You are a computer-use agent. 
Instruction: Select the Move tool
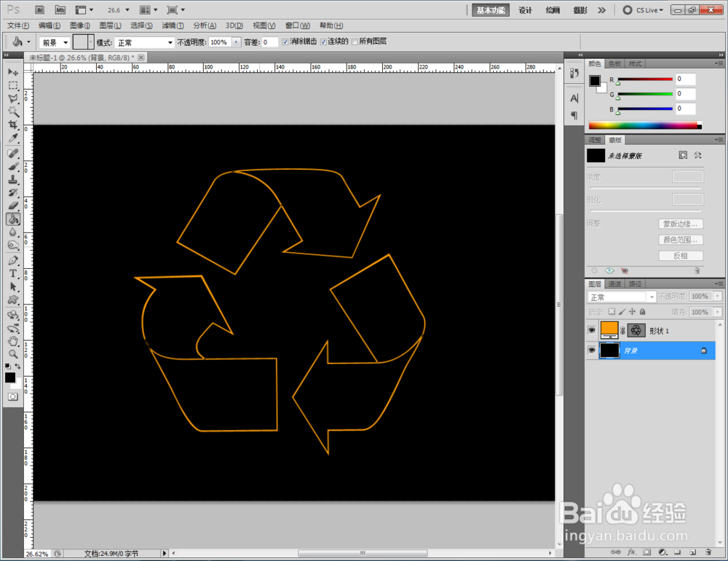(13, 73)
